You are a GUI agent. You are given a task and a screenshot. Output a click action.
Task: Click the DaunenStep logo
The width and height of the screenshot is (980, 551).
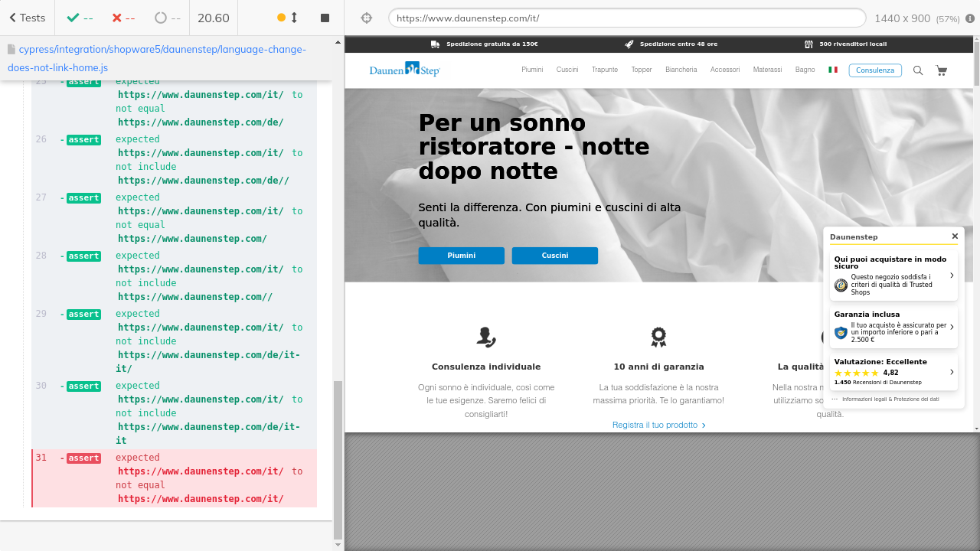click(x=404, y=70)
